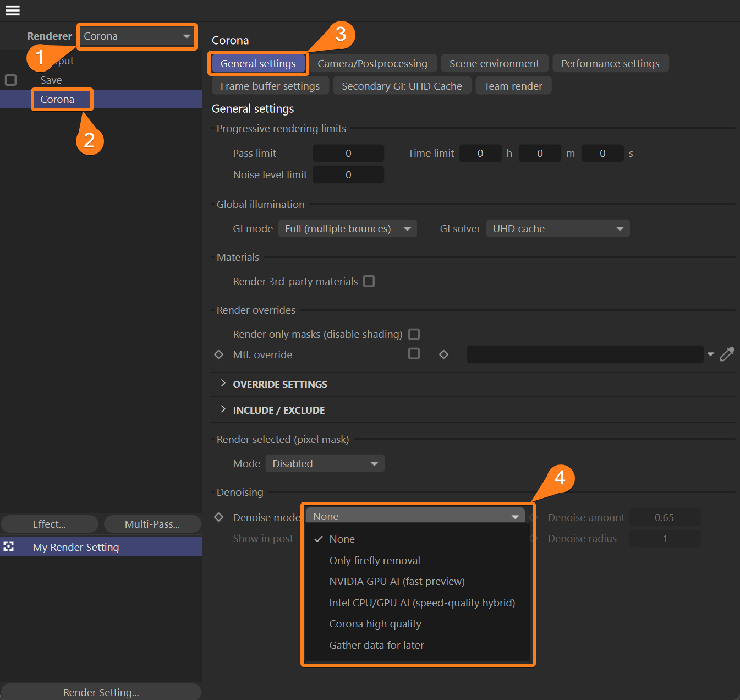Viewport: 740px width, 700px height.
Task: Switch to Camera/Postprocessing tab
Action: click(x=372, y=63)
